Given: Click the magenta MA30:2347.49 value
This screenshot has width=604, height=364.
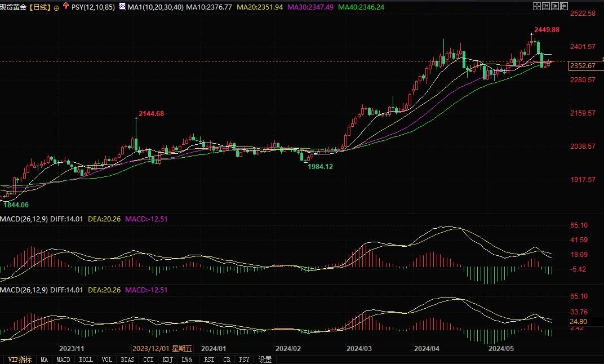Looking at the screenshot, I should [x=310, y=7].
